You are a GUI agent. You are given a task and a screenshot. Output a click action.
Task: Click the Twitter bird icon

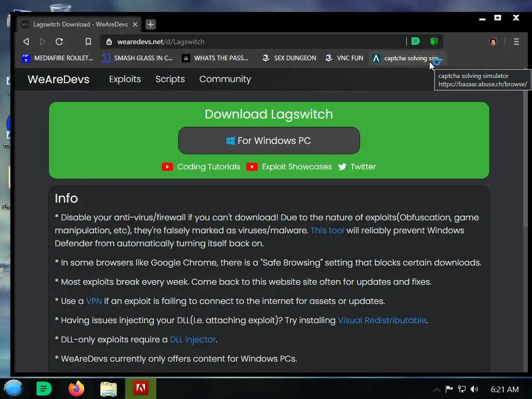pyautogui.click(x=342, y=167)
